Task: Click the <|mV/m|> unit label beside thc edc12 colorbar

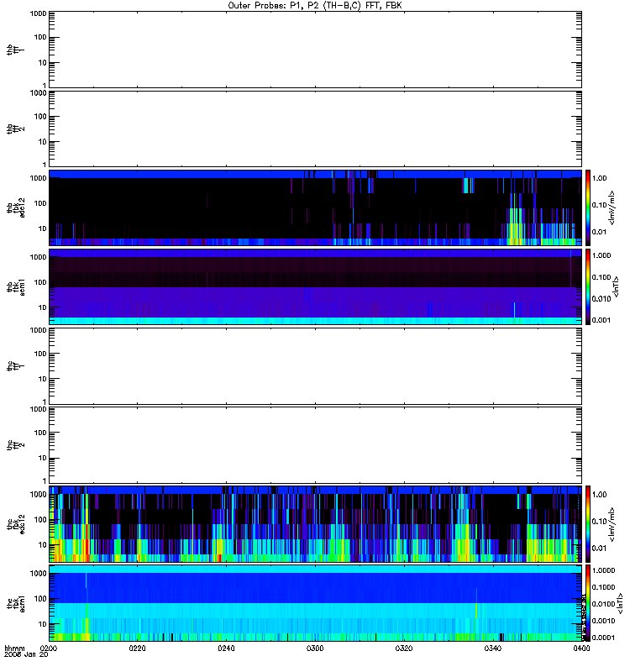Action: [612, 524]
